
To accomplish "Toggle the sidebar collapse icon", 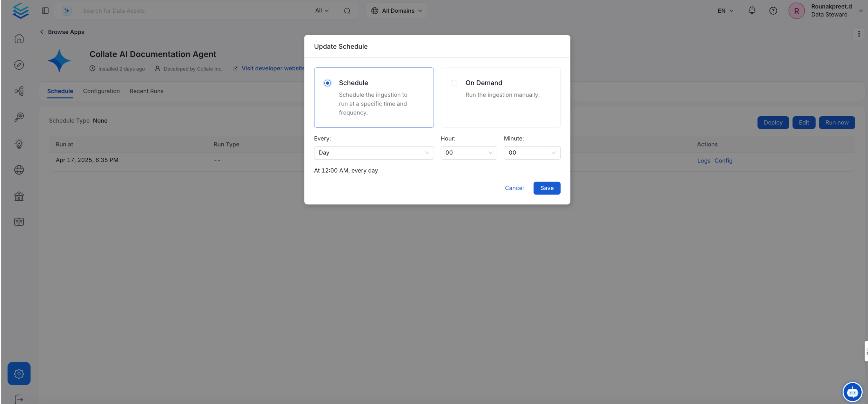I will [45, 10].
